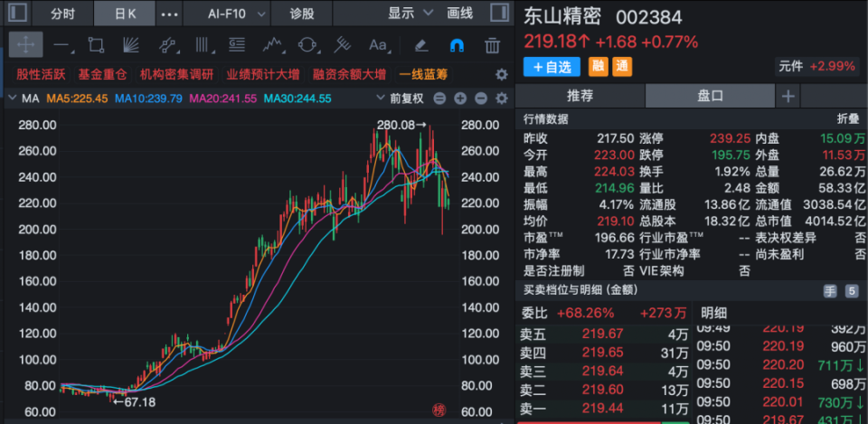Click the 股性活跃 tag
Viewport: 868px width, 424px height.
tap(42, 74)
